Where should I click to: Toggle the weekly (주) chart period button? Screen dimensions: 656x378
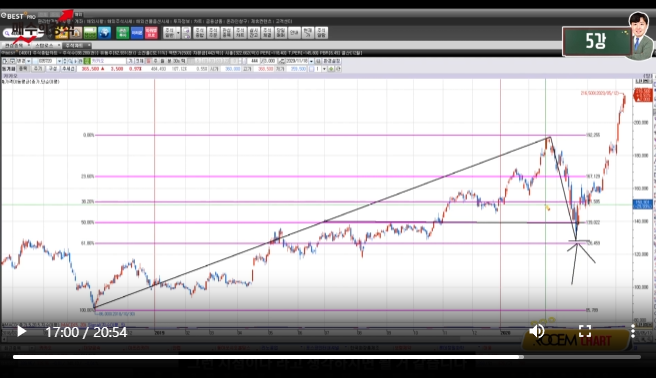click(x=156, y=61)
